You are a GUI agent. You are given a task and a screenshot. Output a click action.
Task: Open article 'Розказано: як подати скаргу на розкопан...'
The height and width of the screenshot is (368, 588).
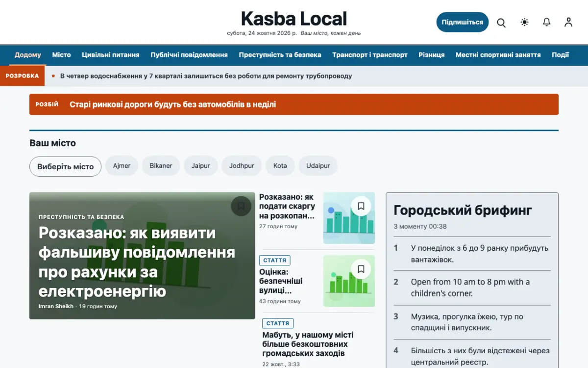288,206
